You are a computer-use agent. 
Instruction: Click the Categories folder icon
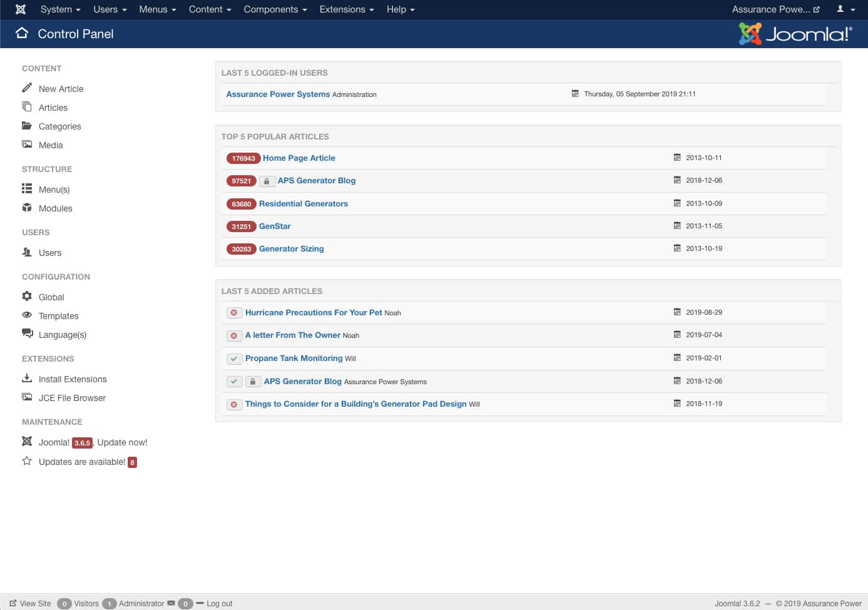[27, 125]
